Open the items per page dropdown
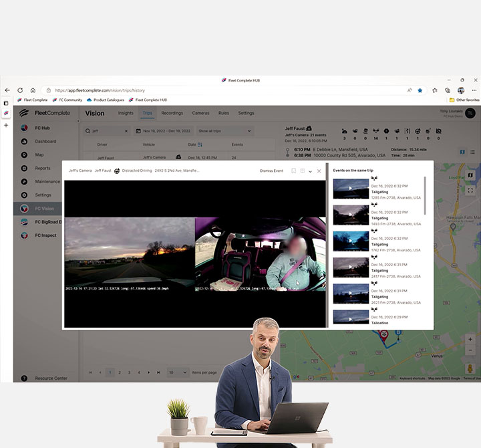Screen dimensions: 481x448 178,372
